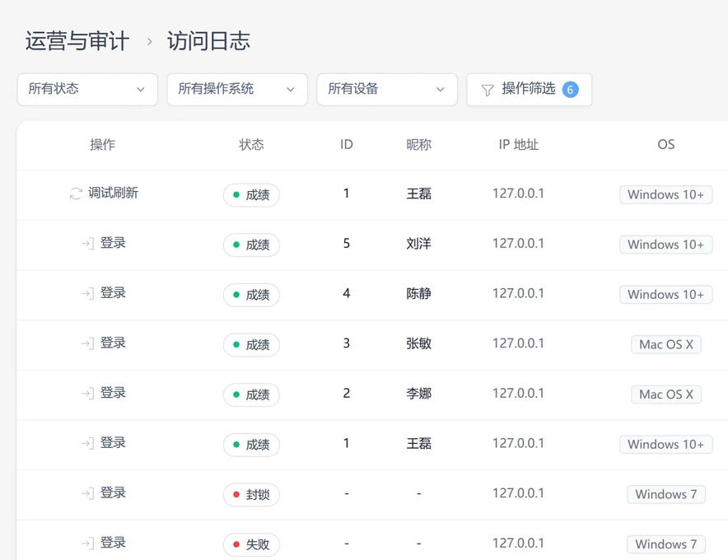The width and height of the screenshot is (728, 560).
Task: Click the Windows 10+ tag in 刘洋's row
Action: tap(665, 245)
